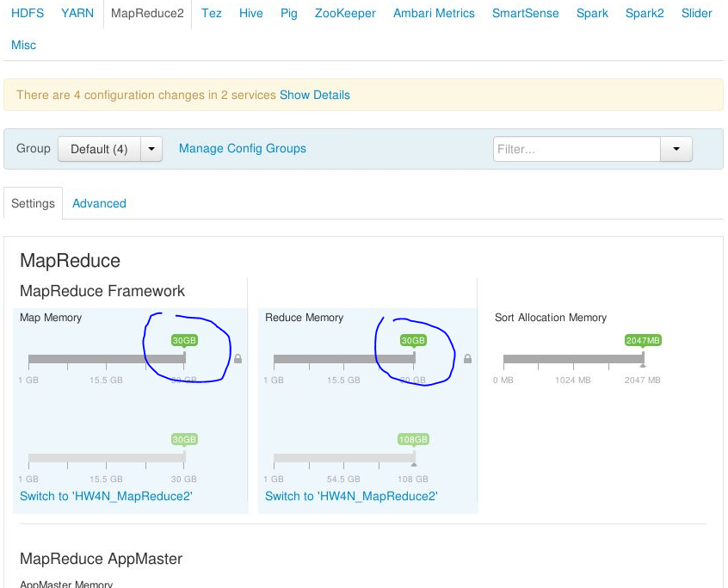Switch to HW4N_MapReduce2 under Map Memory
Image resolution: width=728 pixels, height=588 pixels.
pyautogui.click(x=106, y=496)
